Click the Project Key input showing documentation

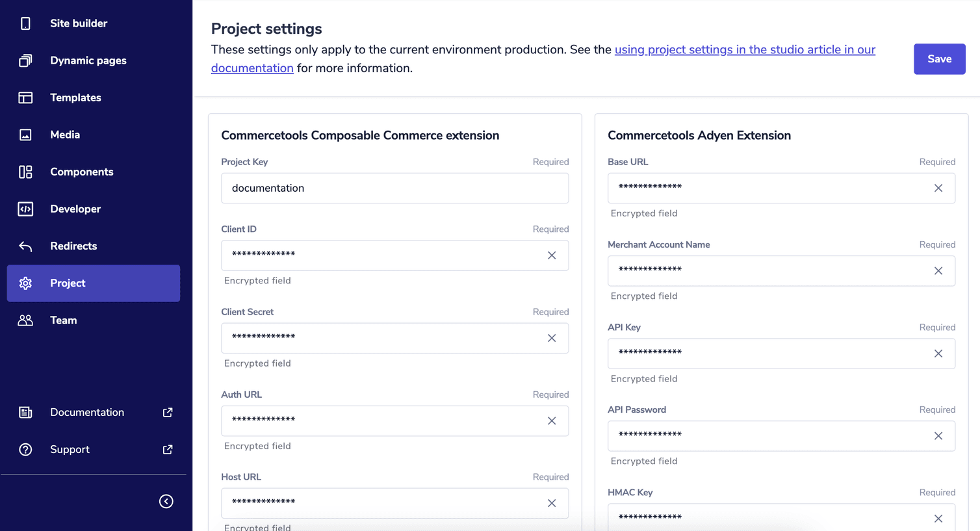[394, 188]
